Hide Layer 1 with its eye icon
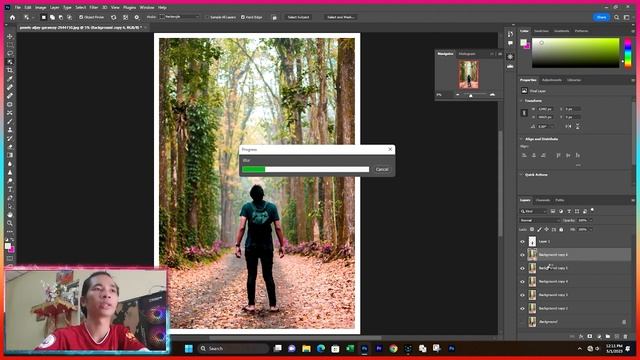Screen dimensions: 640x360 click(x=522, y=242)
